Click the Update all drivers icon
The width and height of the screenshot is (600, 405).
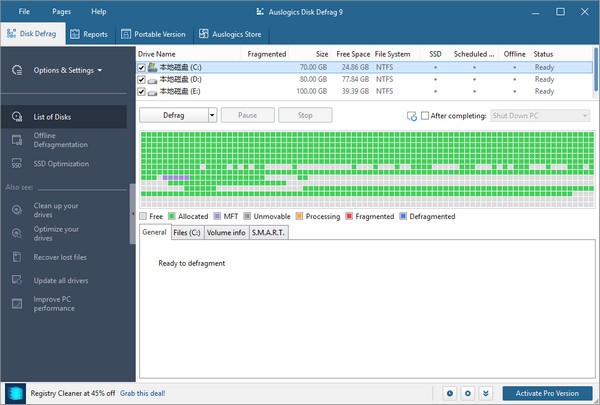(x=17, y=280)
